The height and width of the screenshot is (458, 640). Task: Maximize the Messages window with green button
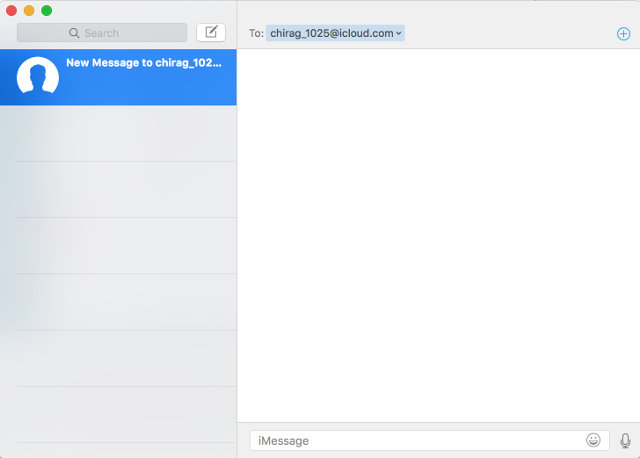[47, 10]
